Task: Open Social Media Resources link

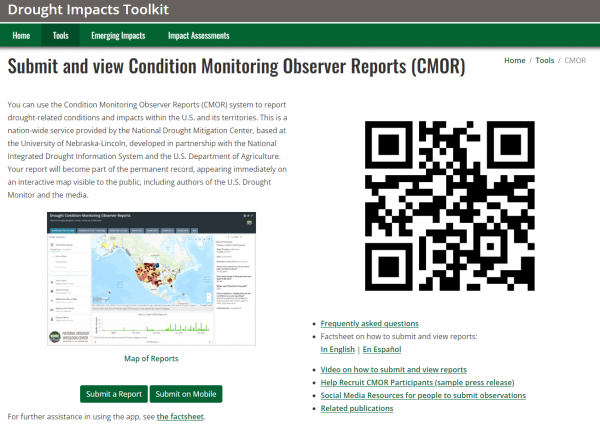Action: pos(423,395)
